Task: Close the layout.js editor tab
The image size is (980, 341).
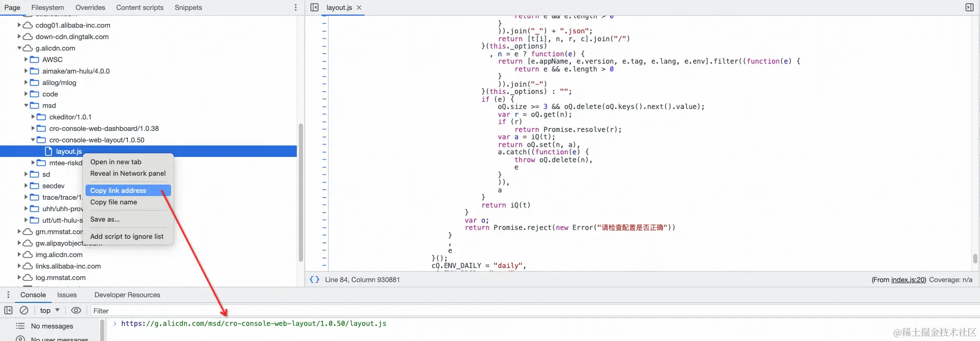Action: tap(359, 7)
